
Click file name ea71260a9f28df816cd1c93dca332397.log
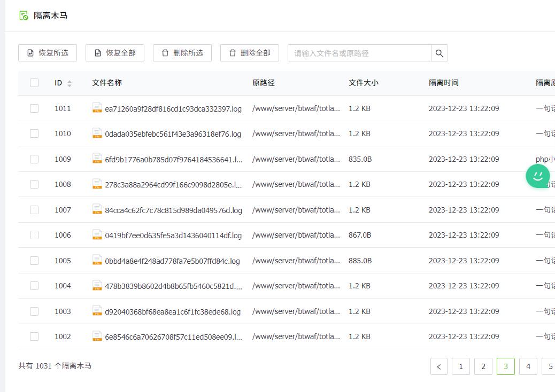click(173, 109)
